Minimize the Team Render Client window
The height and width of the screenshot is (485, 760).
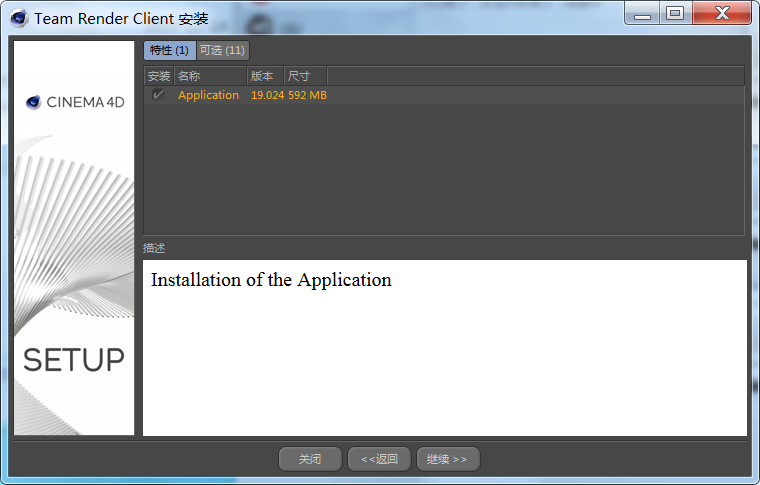(x=642, y=14)
